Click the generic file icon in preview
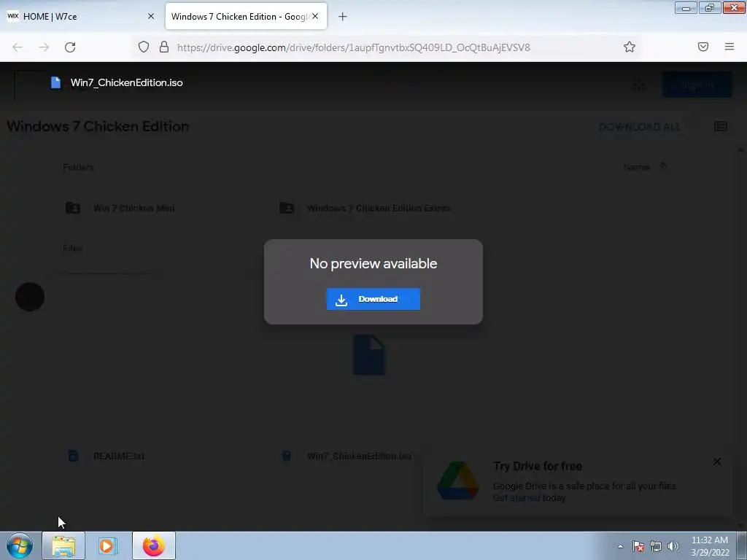Viewport: 747px width, 560px height. pos(369,355)
